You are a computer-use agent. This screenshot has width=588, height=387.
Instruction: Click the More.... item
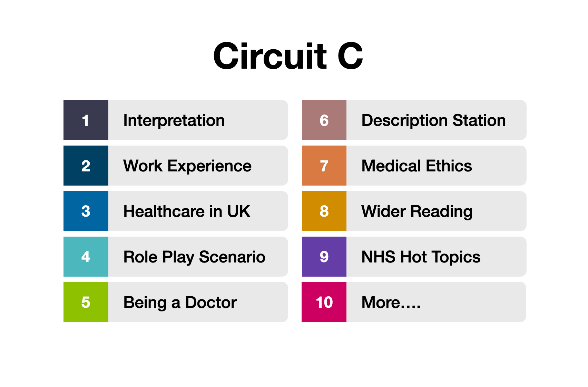(x=391, y=302)
